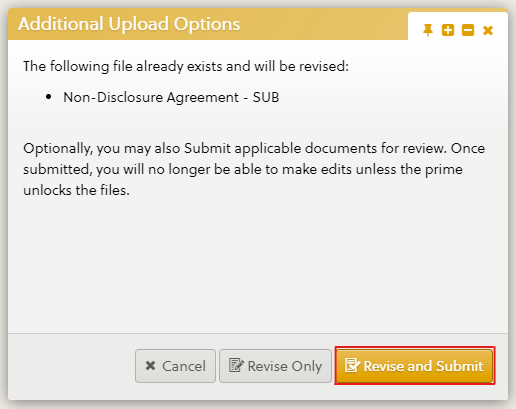This screenshot has height=409, width=516.
Task: Select the Non-Disclosure Agreement - SUB list entry
Action: coord(171,97)
